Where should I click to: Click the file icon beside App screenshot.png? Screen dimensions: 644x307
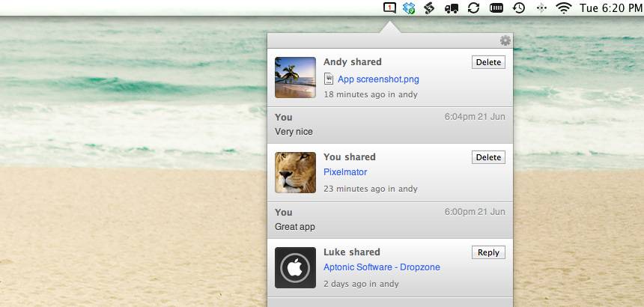tap(329, 79)
